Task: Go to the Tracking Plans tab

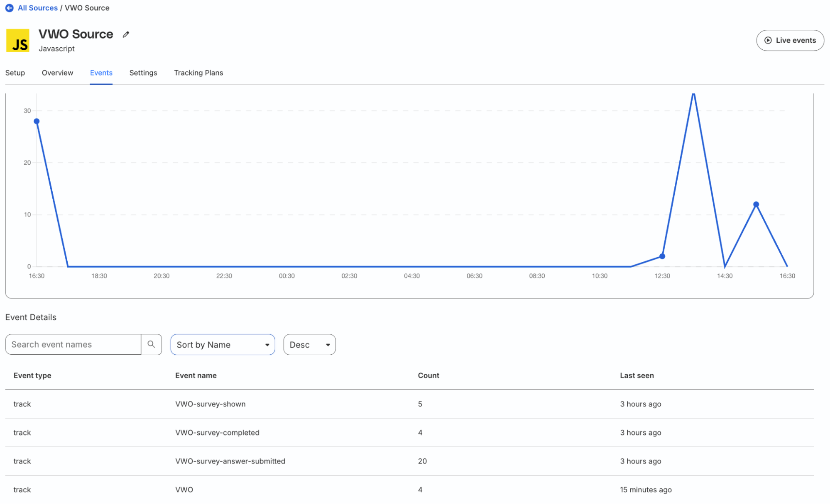Action: 198,73
